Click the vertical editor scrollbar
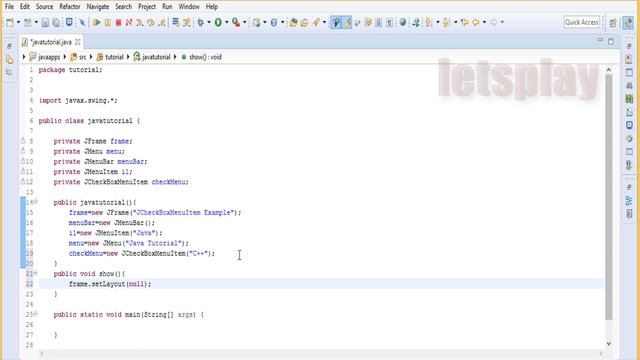 pos(609,197)
